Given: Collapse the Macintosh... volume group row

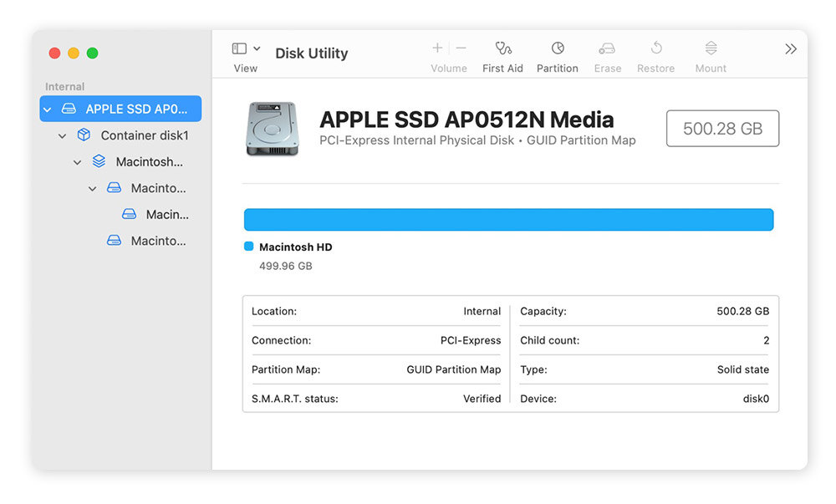Looking at the screenshot, I should [x=77, y=162].
